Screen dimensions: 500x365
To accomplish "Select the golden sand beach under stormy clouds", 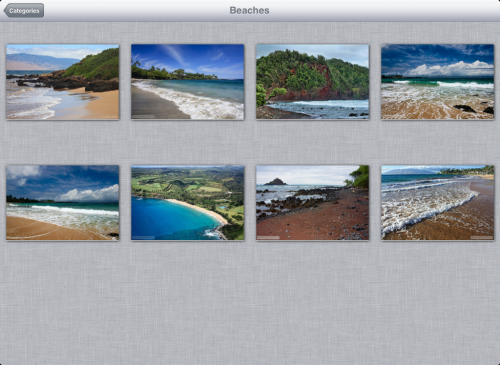I will pos(63,203).
